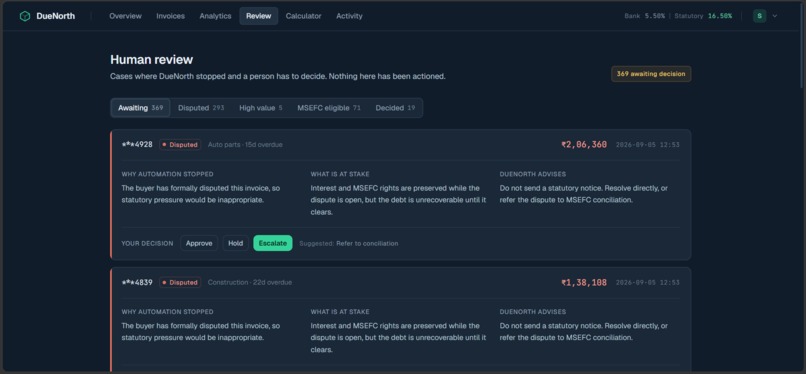
Task: Click the Statutory 16.50% rate
Action: pos(703,16)
